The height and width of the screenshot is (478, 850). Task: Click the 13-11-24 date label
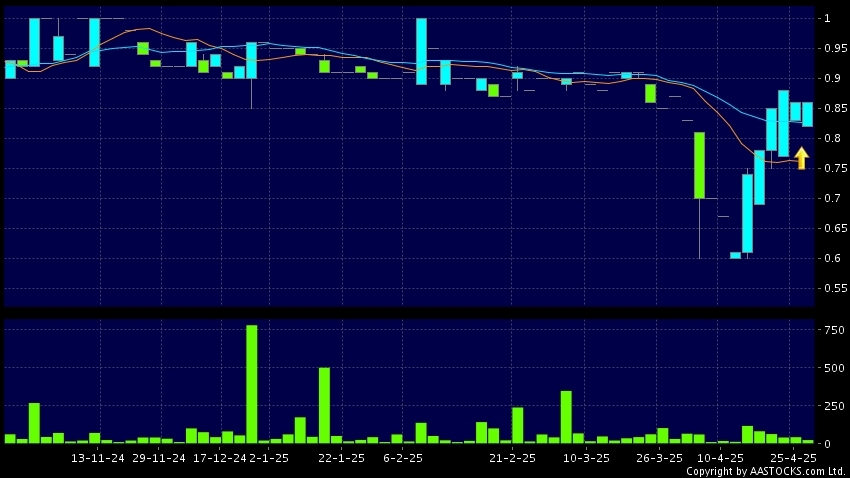98,458
